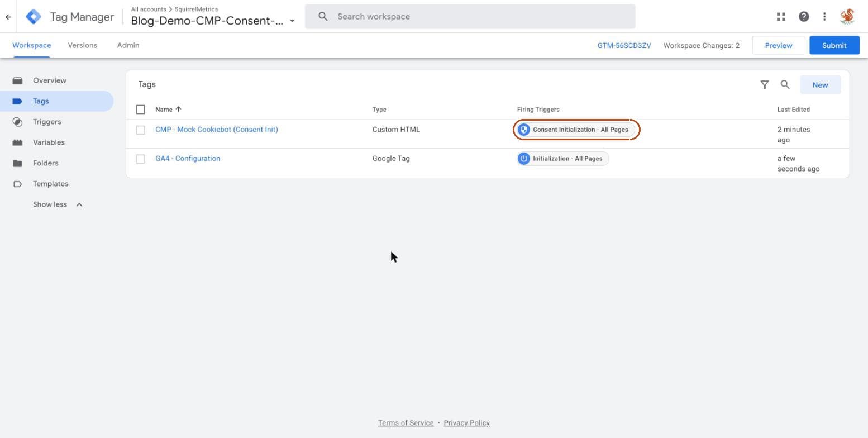Open the GA4 - Configuration tag link
The image size is (868, 438).
(x=188, y=159)
